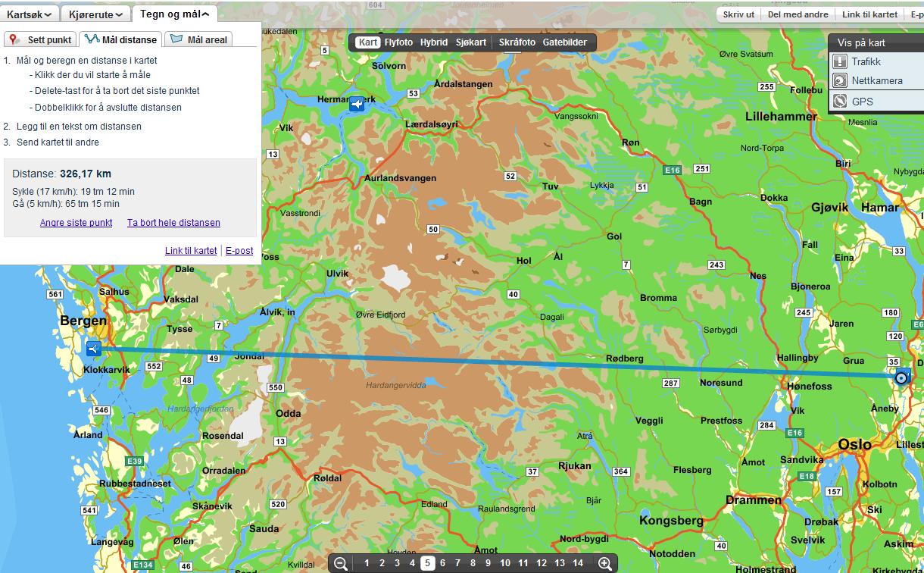Click the measurement end point marker
This screenshot has height=573, width=924.
click(901, 377)
